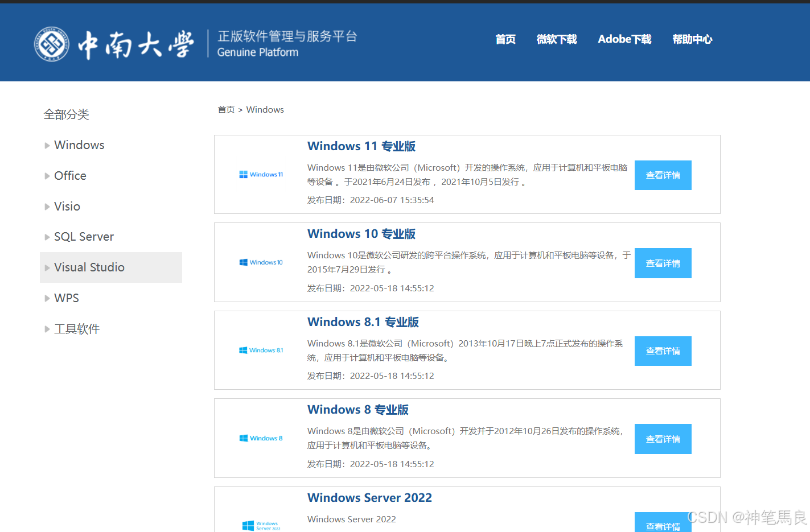The height and width of the screenshot is (532, 810).
Task: Select Windows in the category sidebar
Action: tap(79, 145)
